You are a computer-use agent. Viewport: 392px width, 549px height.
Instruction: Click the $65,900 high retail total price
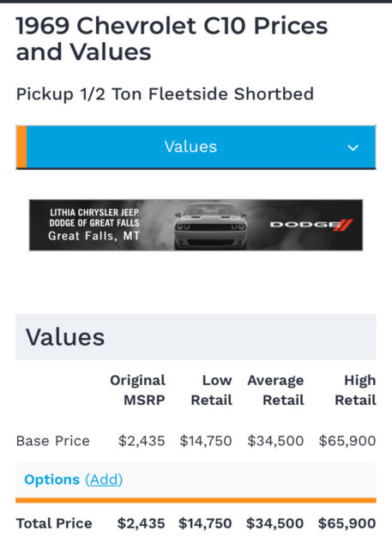[347, 523]
